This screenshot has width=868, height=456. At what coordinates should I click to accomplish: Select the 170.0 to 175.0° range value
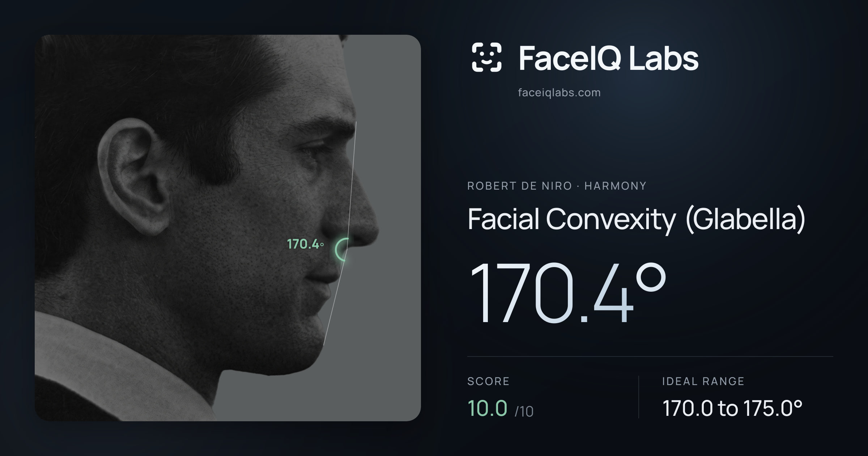click(x=732, y=408)
